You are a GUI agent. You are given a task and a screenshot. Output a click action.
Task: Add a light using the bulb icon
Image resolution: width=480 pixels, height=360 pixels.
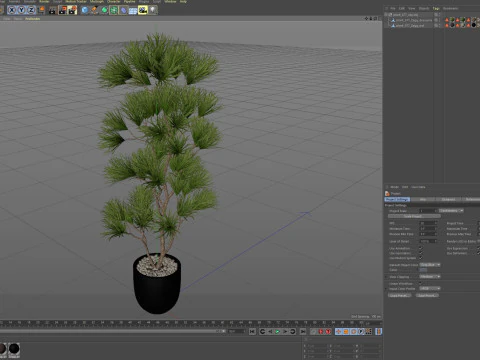(153, 10)
